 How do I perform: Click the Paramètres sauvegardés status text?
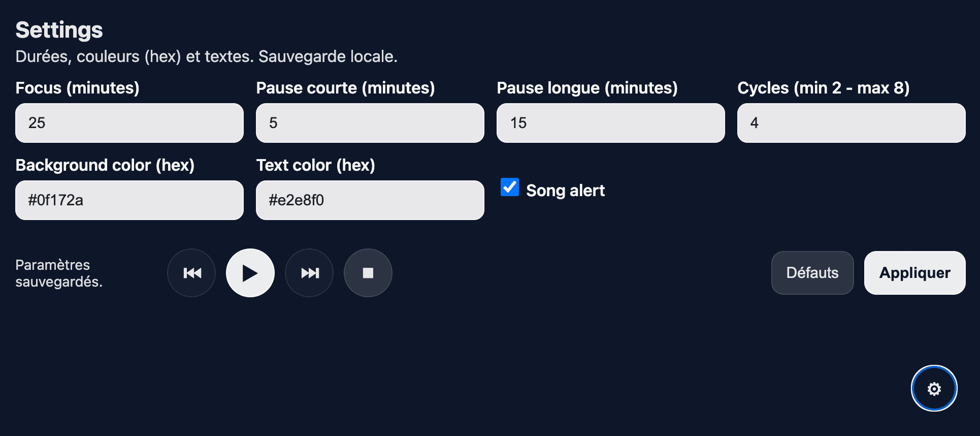click(59, 273)
